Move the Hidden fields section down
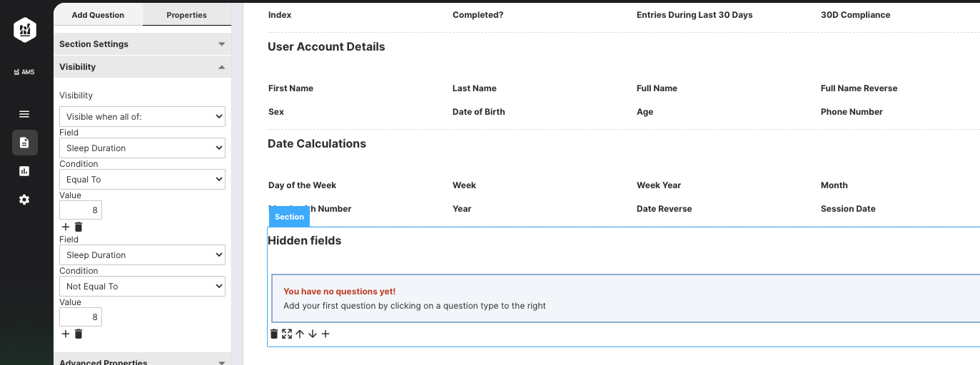Viewport: 980px width, 365px height. pyautogui.click(x=313, y=334)
